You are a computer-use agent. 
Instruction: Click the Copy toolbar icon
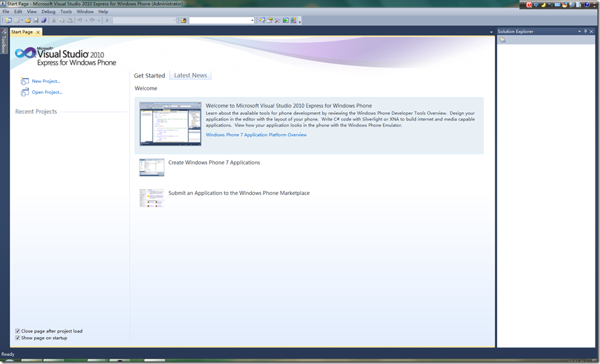[62, 20]
